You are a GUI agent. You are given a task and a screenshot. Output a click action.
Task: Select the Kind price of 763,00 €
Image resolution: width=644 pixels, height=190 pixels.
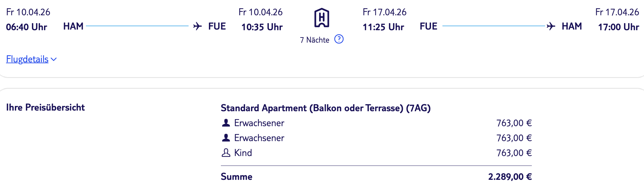coord(514,153)
